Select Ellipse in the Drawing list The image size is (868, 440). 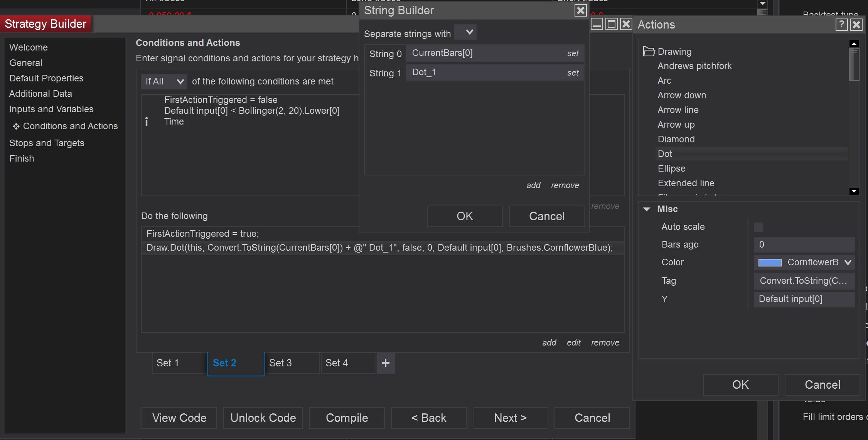click(x=671, y=169)
